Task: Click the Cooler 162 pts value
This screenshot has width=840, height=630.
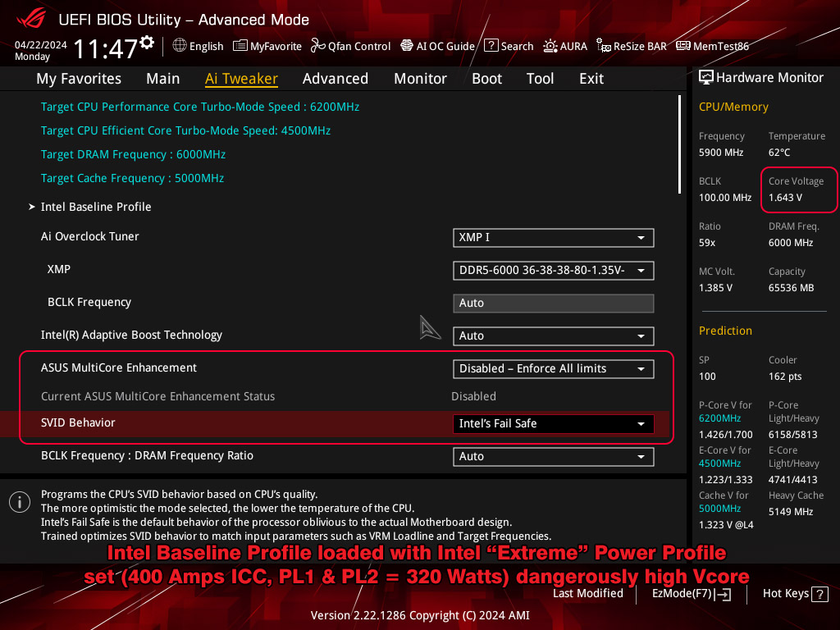Action: pyautogui.click(x=785, y=377)
